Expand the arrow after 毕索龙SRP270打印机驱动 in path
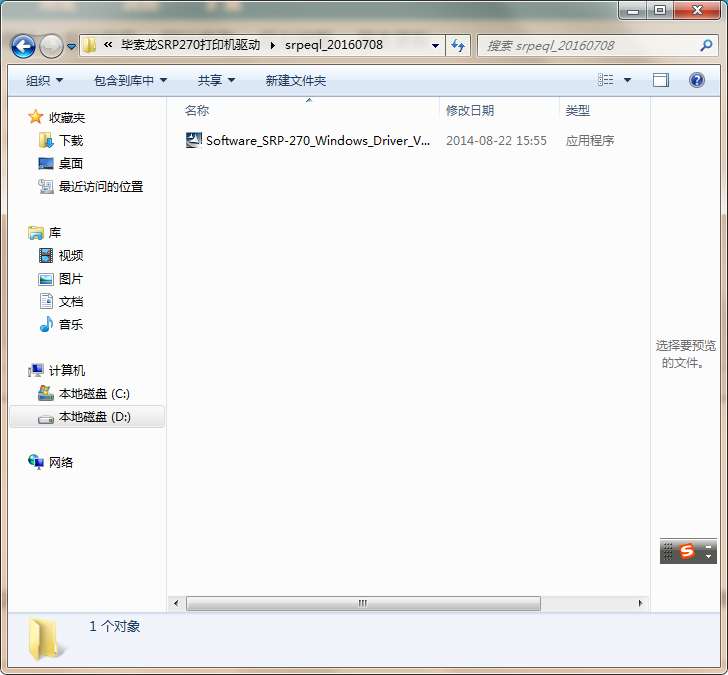The height and width of the screenshot is (675, 728). pos(273,45)
